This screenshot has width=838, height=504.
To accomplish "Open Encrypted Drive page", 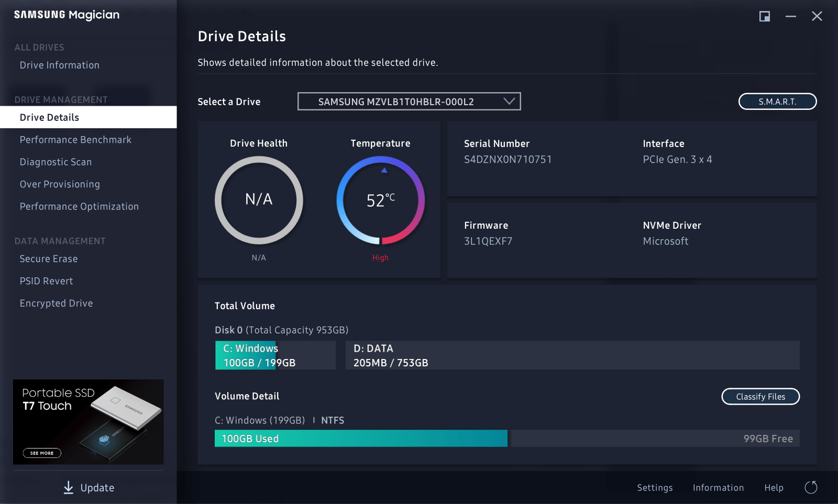I will coord(56,303).
